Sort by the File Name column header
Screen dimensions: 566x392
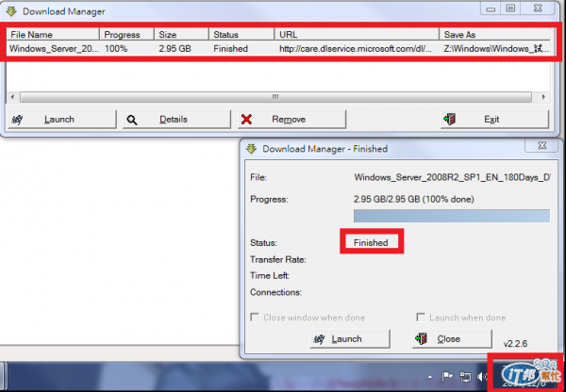[x=53, y=35]
